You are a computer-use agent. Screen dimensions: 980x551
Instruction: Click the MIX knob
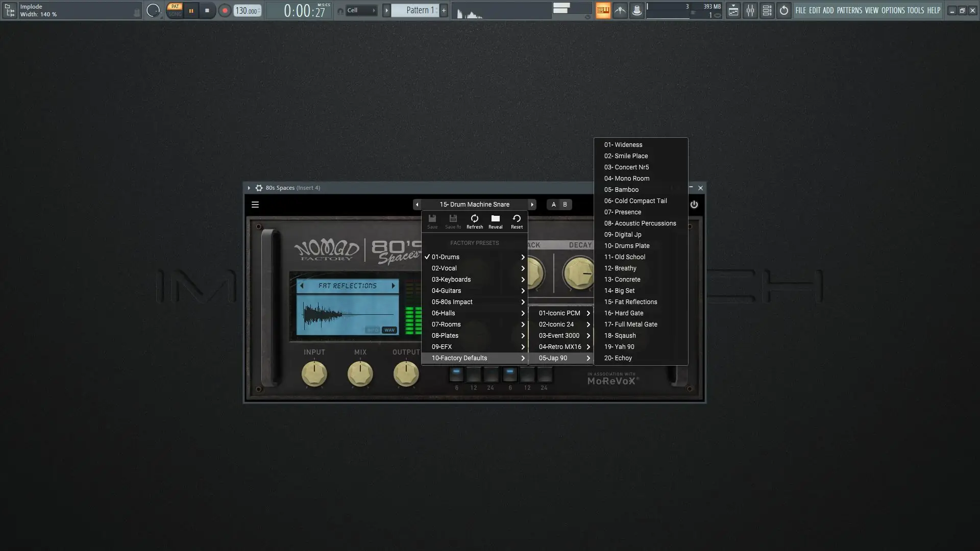pos(360,374)
